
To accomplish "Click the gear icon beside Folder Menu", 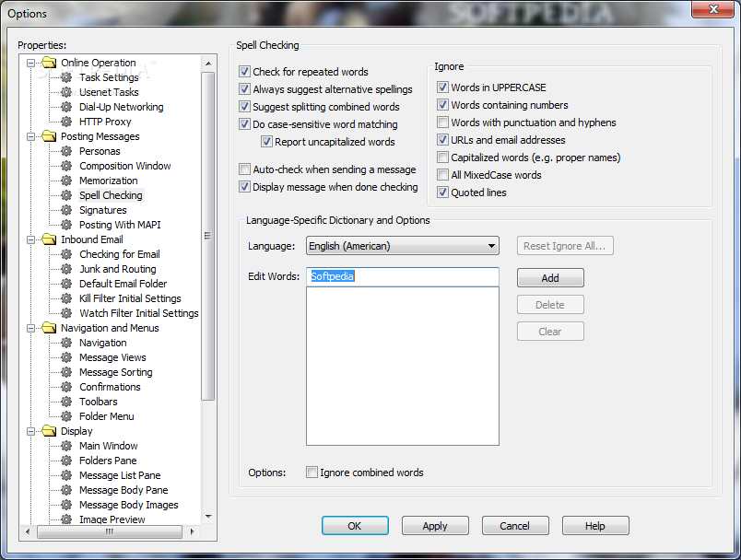I will click(x=66, y=416).
